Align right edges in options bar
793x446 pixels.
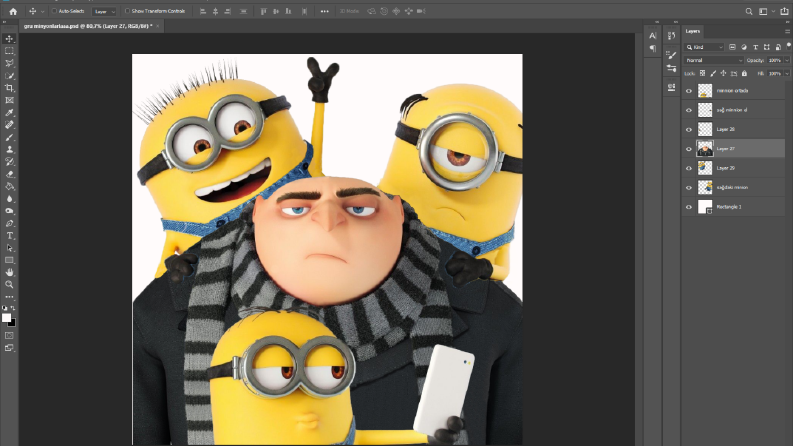[x=228, y=11]
